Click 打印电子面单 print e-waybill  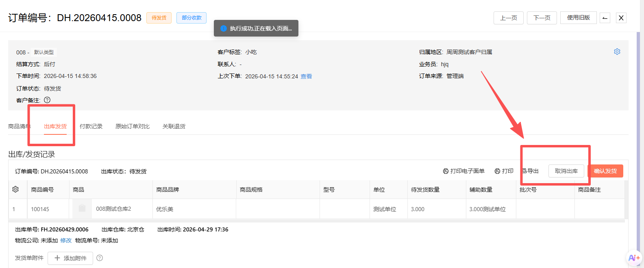(x=464, y=171)
